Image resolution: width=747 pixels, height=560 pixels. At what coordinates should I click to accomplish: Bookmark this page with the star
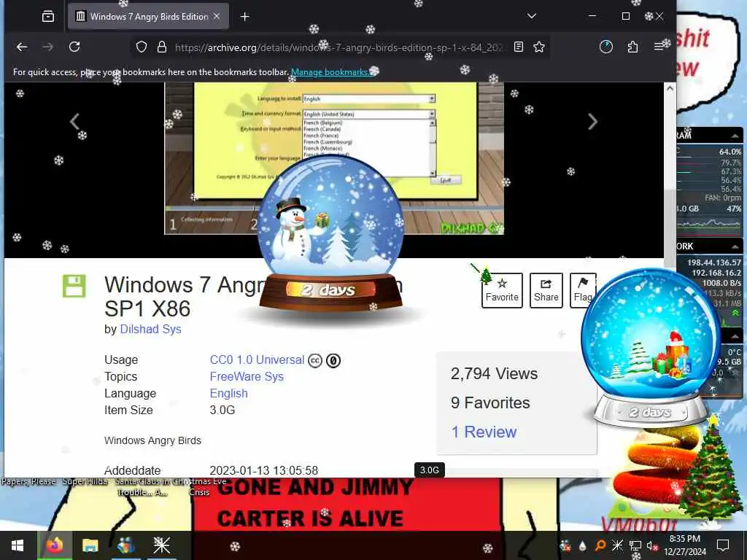point(539,47)
